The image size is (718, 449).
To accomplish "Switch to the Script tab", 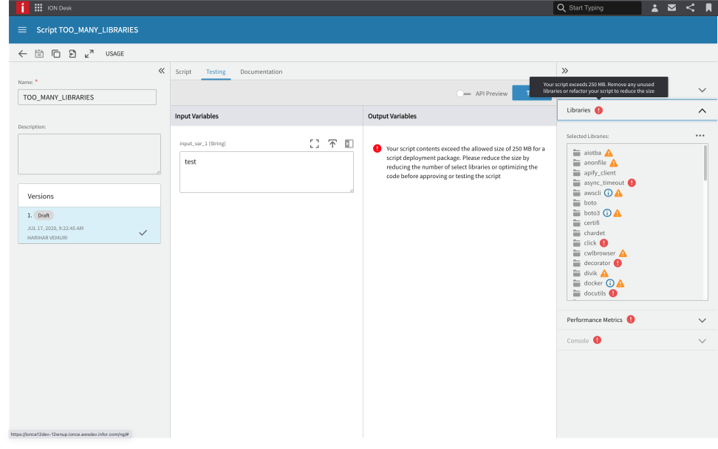I will (x=183, y=72).
